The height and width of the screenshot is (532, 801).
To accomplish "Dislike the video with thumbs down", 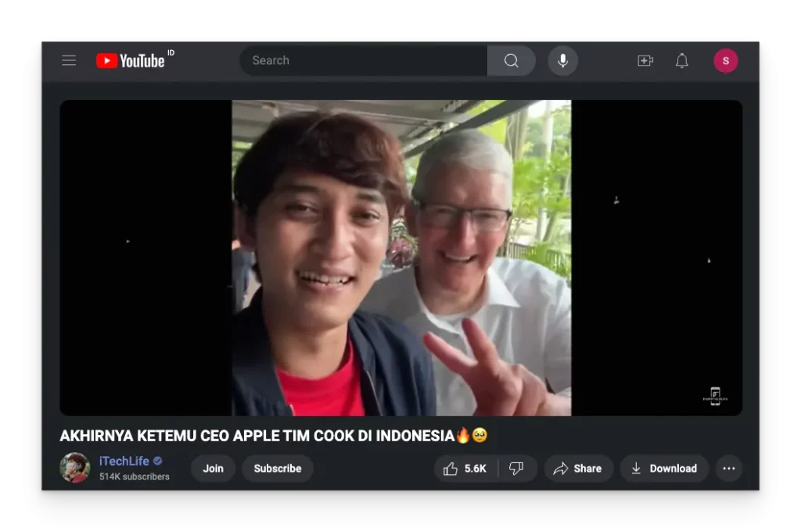I will coord(517,468).
